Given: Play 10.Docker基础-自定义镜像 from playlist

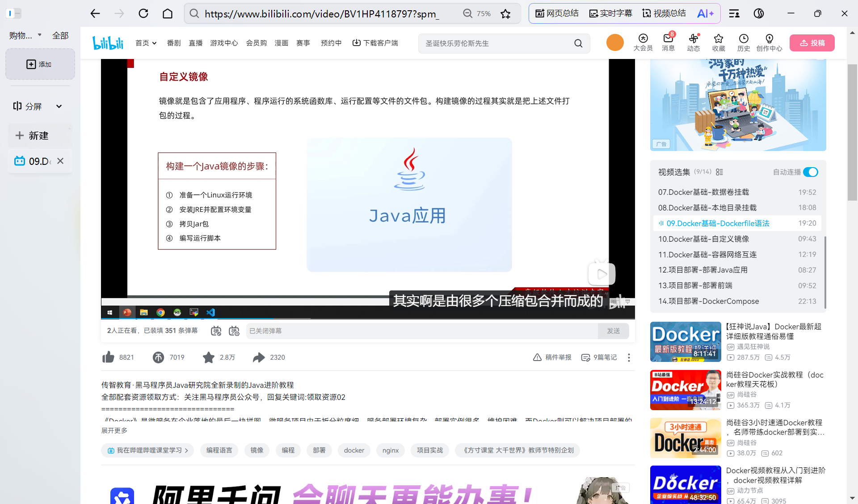Looking at the screenshot, I should click(x=703, y=239).
